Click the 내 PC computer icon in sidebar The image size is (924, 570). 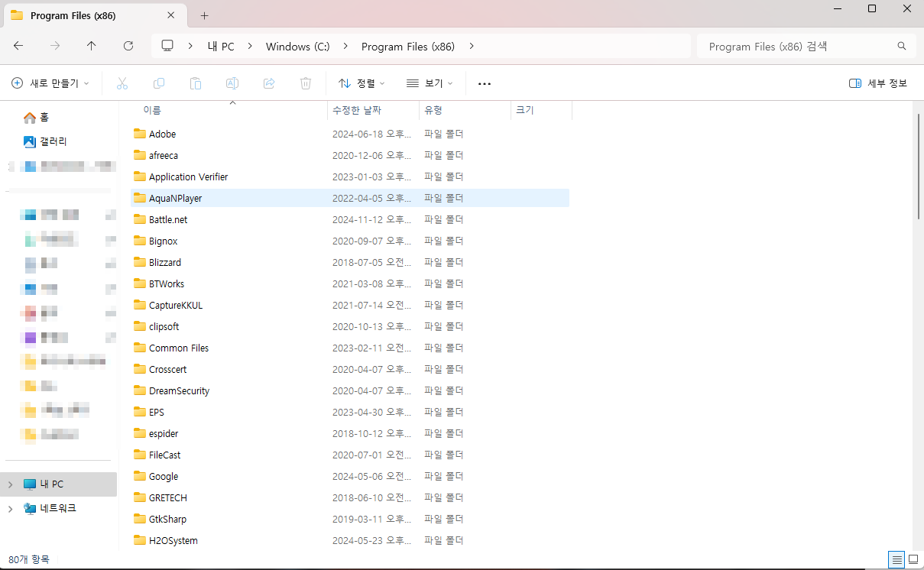(x=30, y=484)
